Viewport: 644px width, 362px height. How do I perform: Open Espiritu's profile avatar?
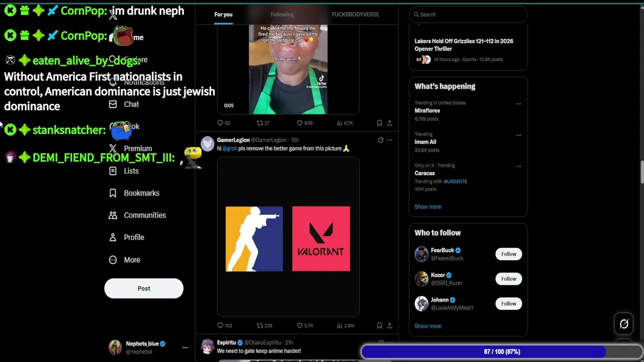point(207,346)
